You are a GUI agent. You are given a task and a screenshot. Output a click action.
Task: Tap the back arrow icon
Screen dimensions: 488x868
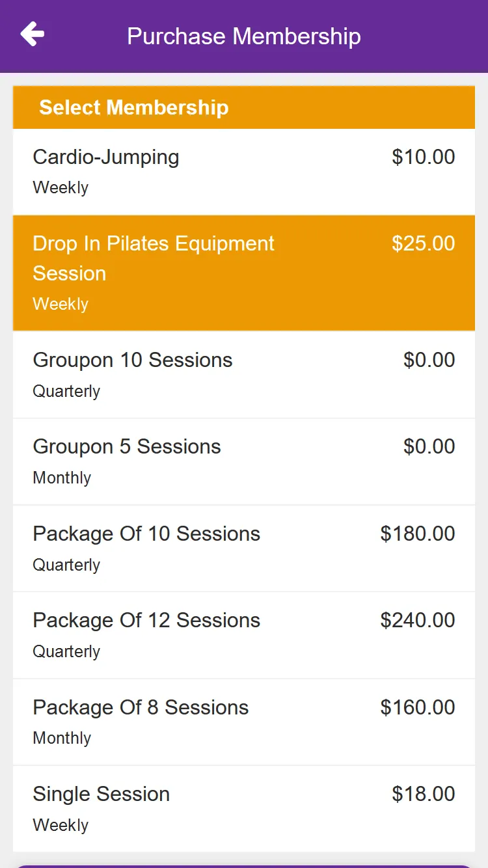tap(32, 34)
